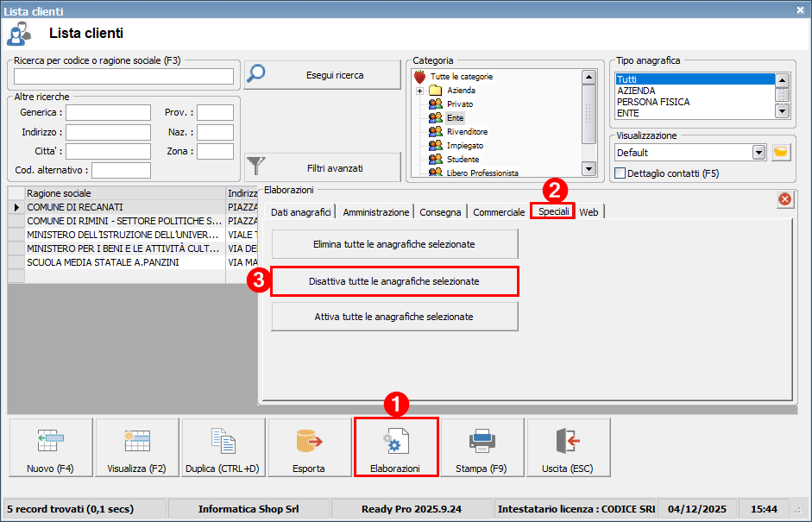Click the Uscita (ESC) exit button
The image size is (812, 522).
(568, 448)
